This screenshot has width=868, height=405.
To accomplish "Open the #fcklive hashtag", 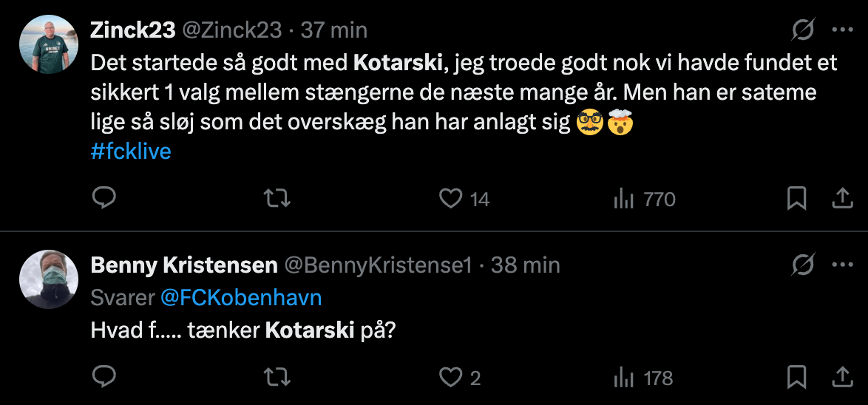I will [131, 152].
